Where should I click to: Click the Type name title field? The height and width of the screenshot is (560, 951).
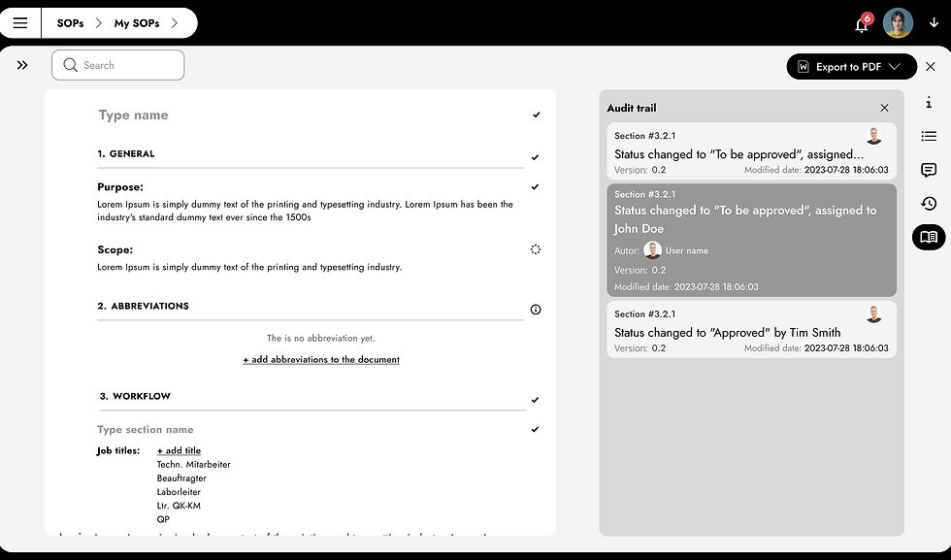click(134, 115)
